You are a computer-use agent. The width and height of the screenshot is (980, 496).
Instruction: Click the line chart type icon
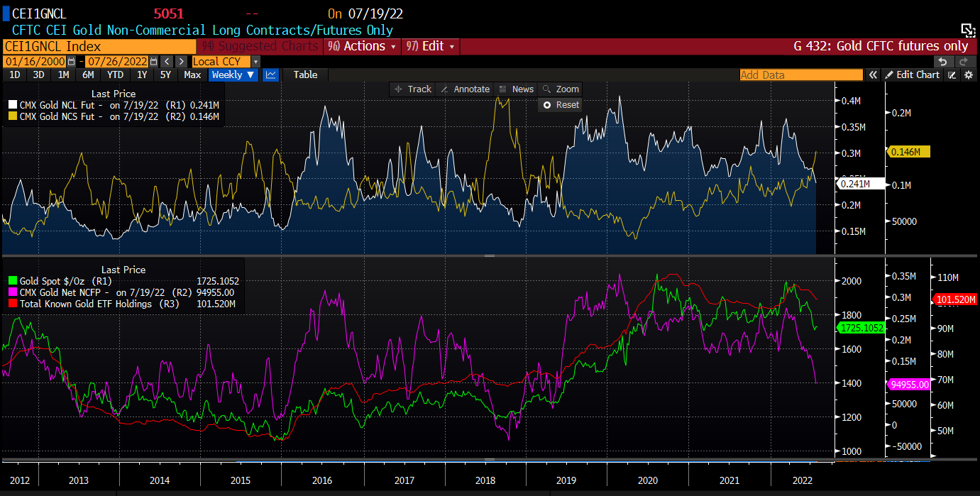270,75
